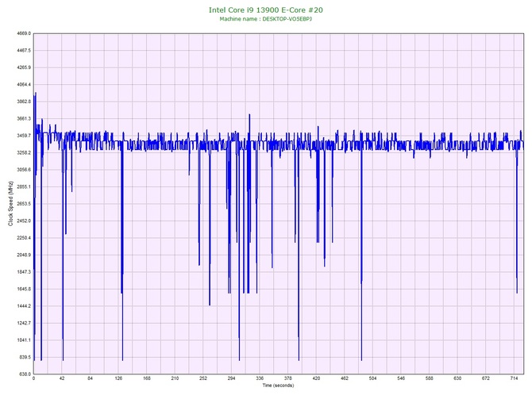Click the 462 seconds time-axis label
The image size is (532, 399).
coord(345,378)
